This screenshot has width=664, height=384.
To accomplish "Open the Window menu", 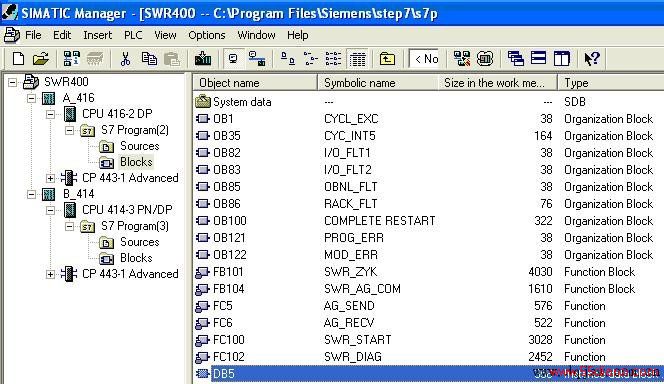I will (x=256, y=35).
